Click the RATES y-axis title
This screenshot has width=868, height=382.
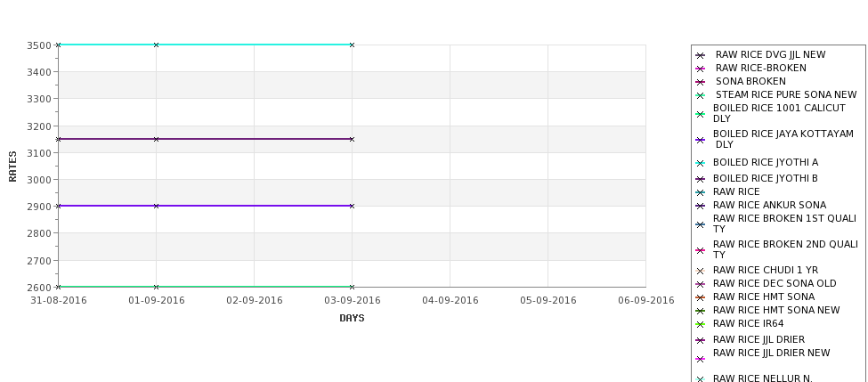click(x=12, y=167)
